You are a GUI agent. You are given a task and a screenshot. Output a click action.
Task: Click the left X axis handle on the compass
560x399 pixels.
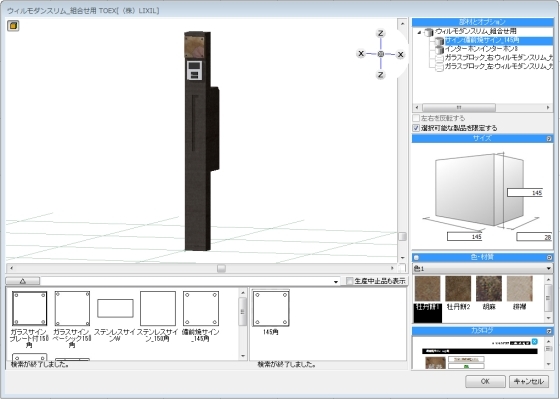tap(361, 54)
